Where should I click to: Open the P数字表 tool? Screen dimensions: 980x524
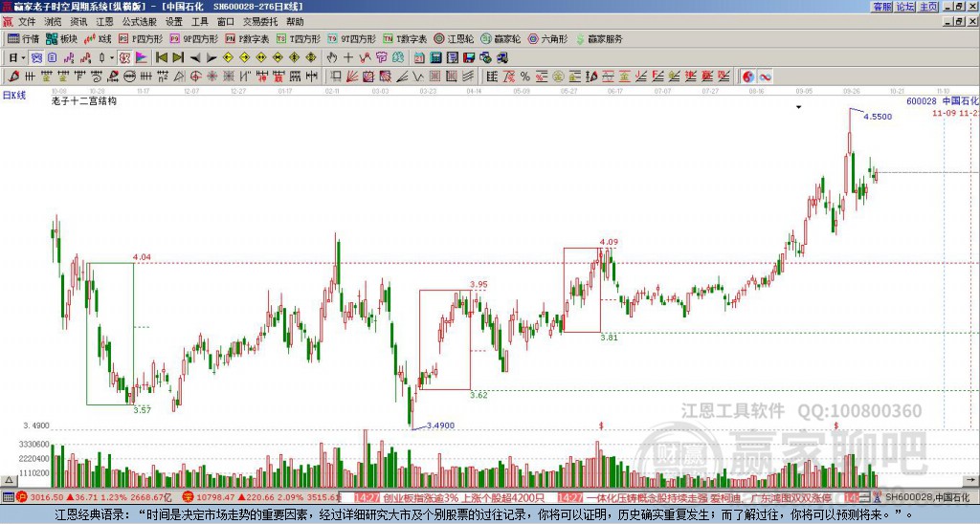(x=247, y=38)
